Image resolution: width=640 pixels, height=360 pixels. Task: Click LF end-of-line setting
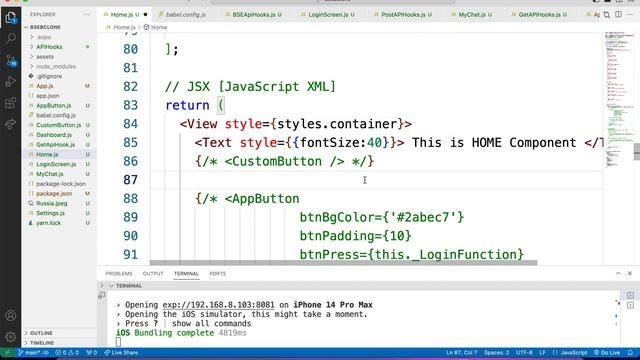pyautogui.click(x=542, y=353)
